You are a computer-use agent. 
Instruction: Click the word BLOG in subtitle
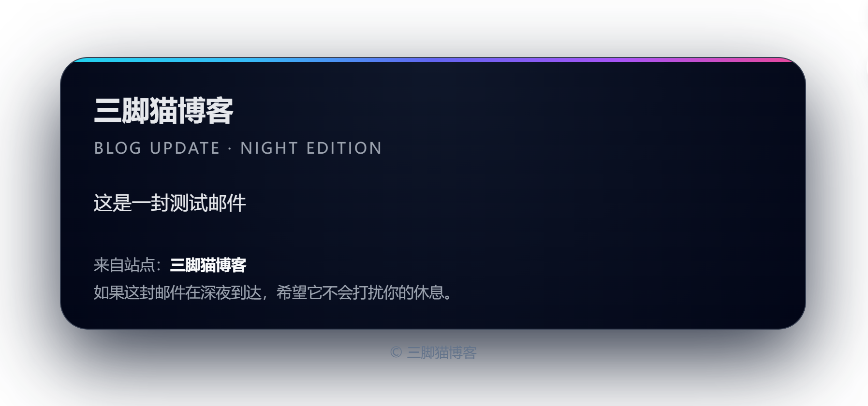click(x=118, y=148)
